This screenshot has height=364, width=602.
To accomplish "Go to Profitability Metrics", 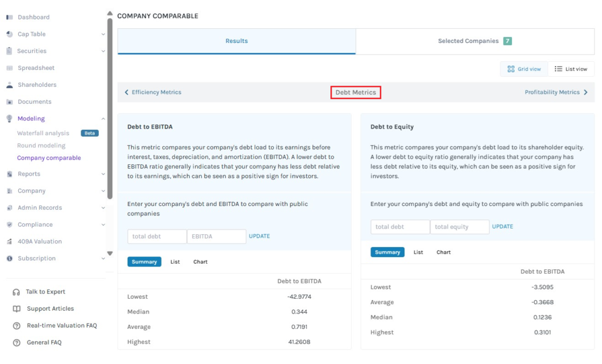I will (556, 92).
